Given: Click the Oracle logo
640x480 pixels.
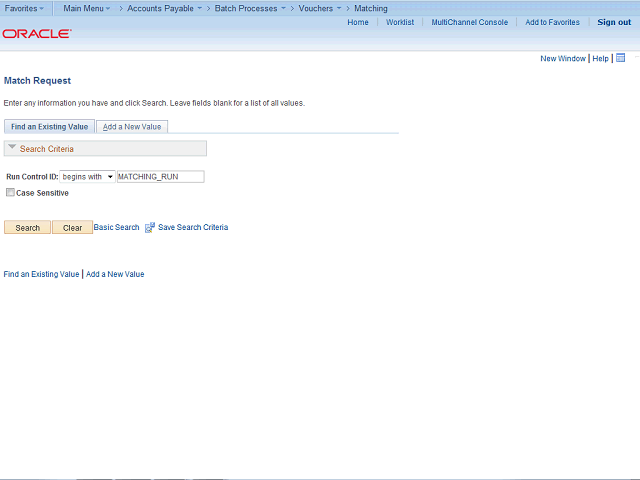Looking at the screenshot, I should [x=37, y=33].
